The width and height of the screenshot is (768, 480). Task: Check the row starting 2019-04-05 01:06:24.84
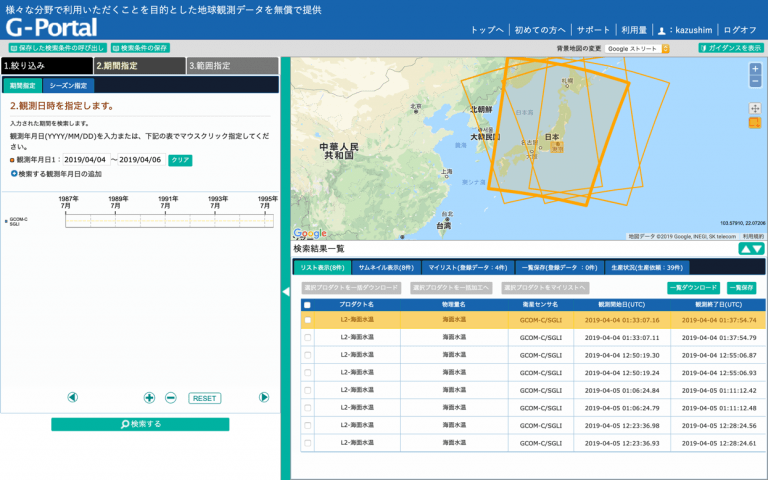pyautogui.click(x=307, y=390)
